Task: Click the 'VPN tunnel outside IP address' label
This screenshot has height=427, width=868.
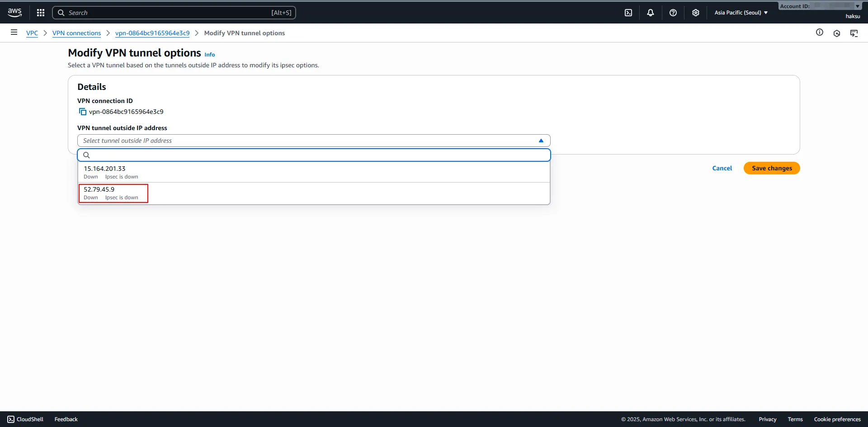Action: pos(122,128)
